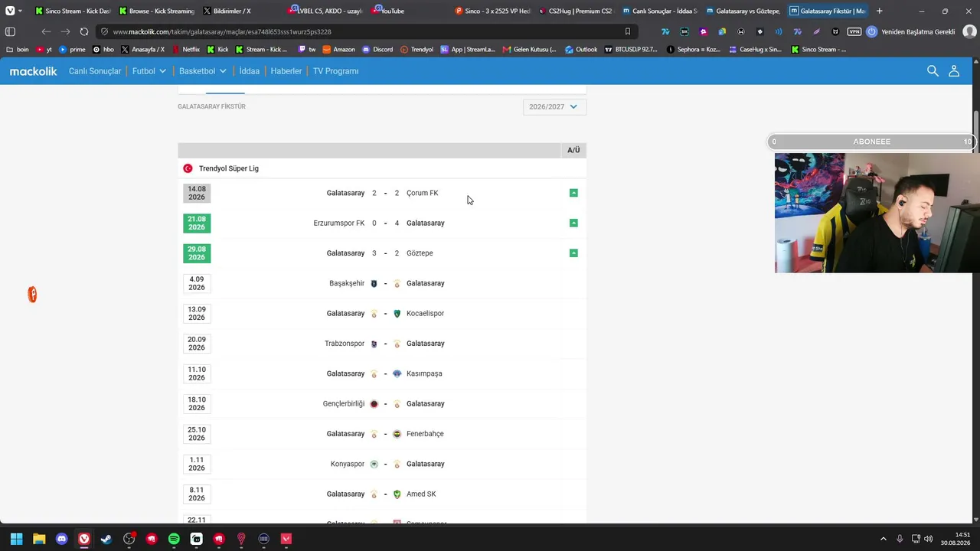The height and width of the screenshot is (551, 980).
Task: Click the ABONEEE subscriber goal bar
Action: (x=871, y=142)
